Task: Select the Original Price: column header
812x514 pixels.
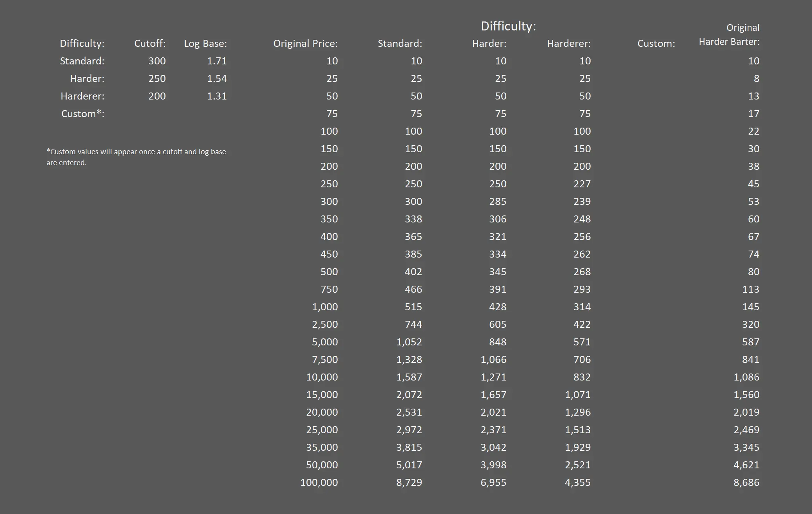Action: coord(306,43)
